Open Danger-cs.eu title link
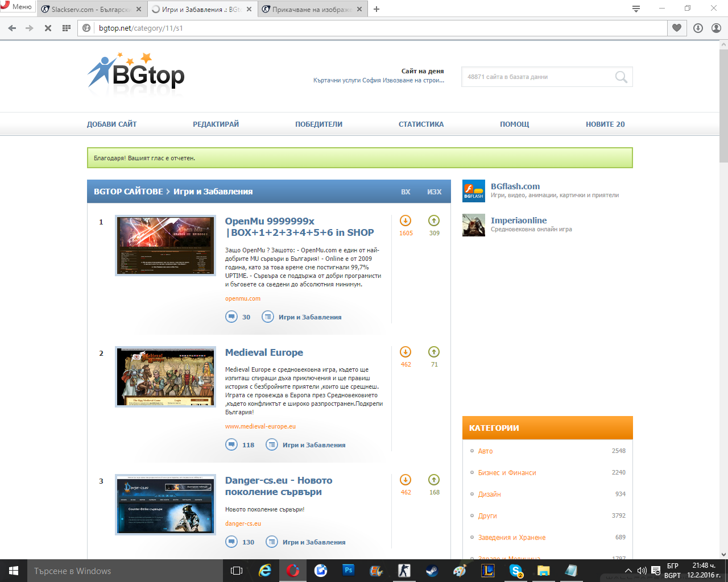728x582 pixels. (279, 486)
